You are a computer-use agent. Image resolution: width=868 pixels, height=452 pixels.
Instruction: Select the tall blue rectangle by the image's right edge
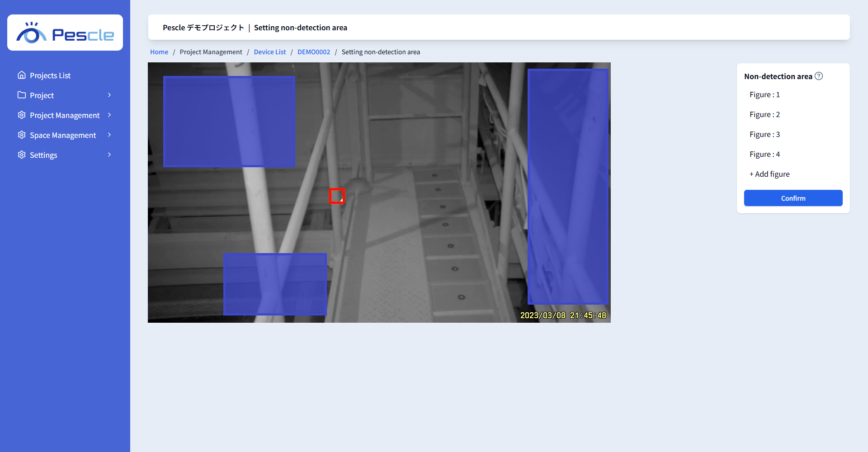[x=568, y=187]
